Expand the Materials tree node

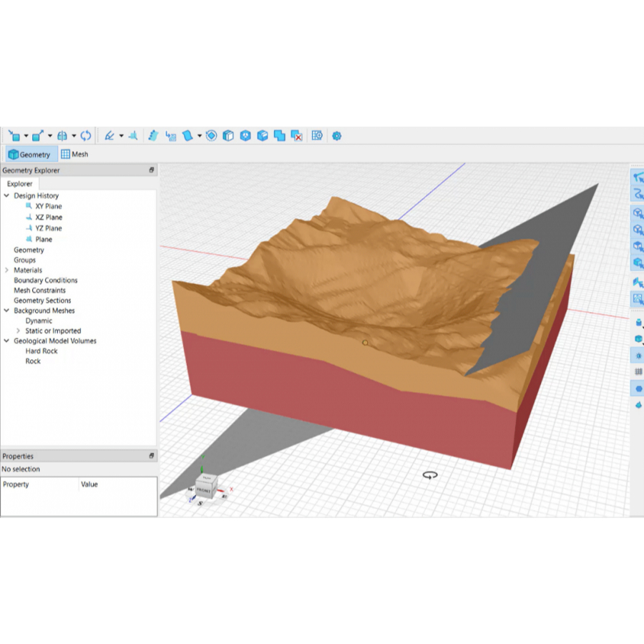6,270
